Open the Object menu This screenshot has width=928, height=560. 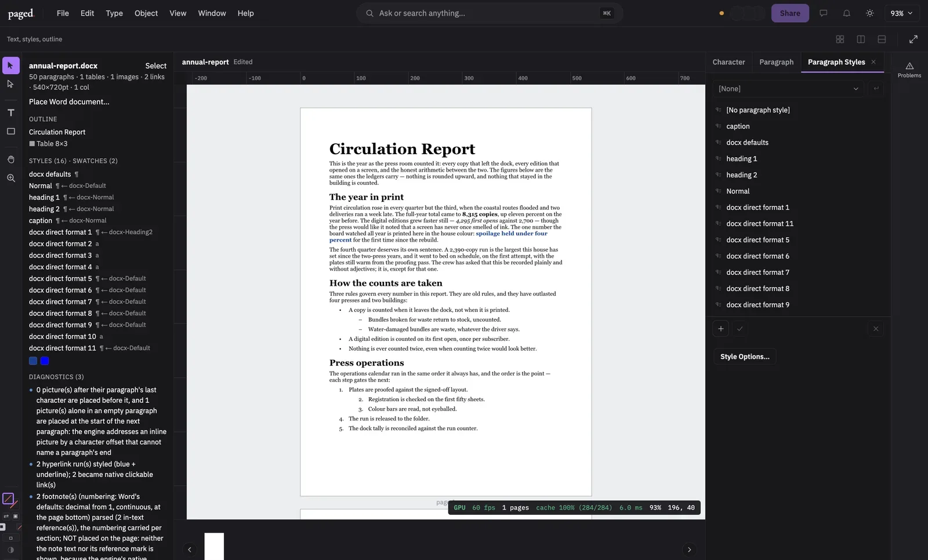pos(146,13)
